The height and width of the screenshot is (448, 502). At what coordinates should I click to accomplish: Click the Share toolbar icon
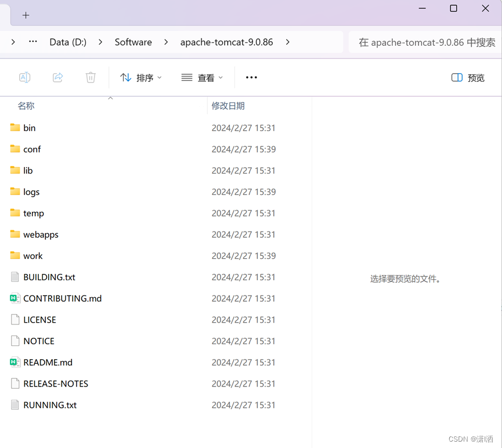[57, 78]
